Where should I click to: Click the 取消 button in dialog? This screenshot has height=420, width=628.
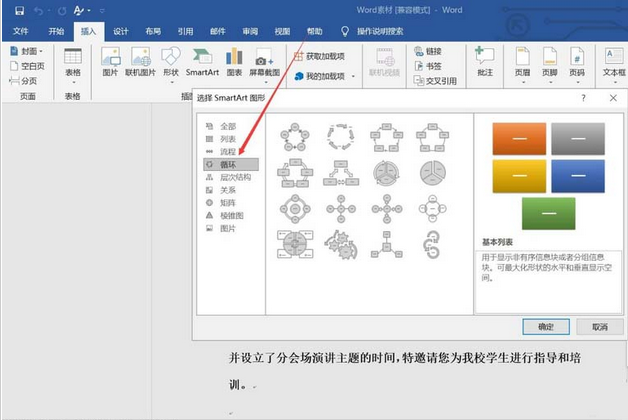point(599,326)
